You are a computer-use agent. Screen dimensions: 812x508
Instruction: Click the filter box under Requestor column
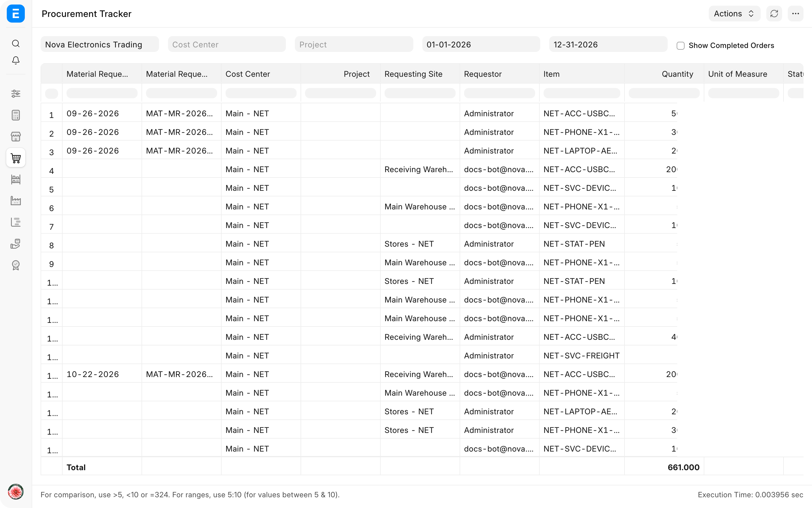[500, 93]
